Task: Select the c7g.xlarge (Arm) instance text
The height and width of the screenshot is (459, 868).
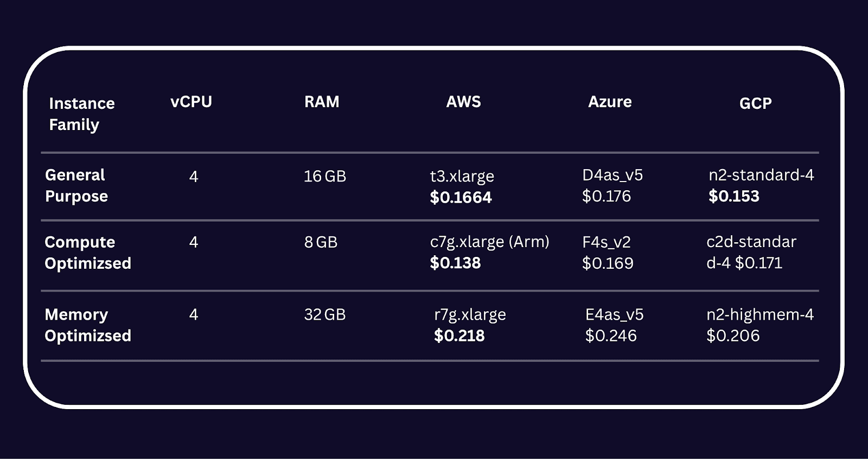Action: point(489,242)
